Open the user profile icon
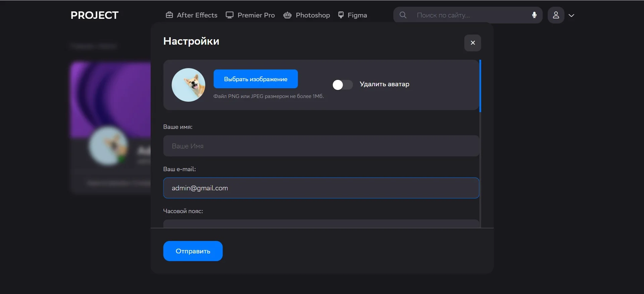Viewport: 644px width, 294px height. (x=556, y=15)
